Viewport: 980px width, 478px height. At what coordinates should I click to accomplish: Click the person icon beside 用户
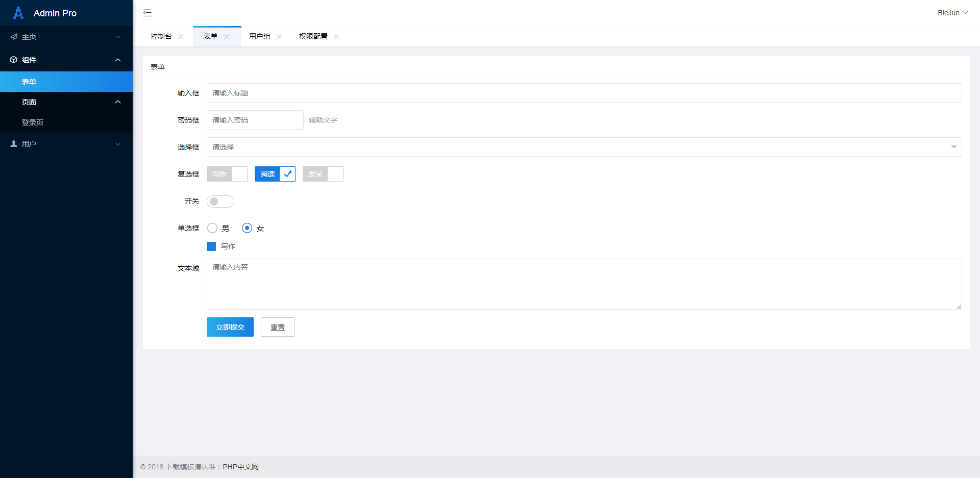point(14,144)
